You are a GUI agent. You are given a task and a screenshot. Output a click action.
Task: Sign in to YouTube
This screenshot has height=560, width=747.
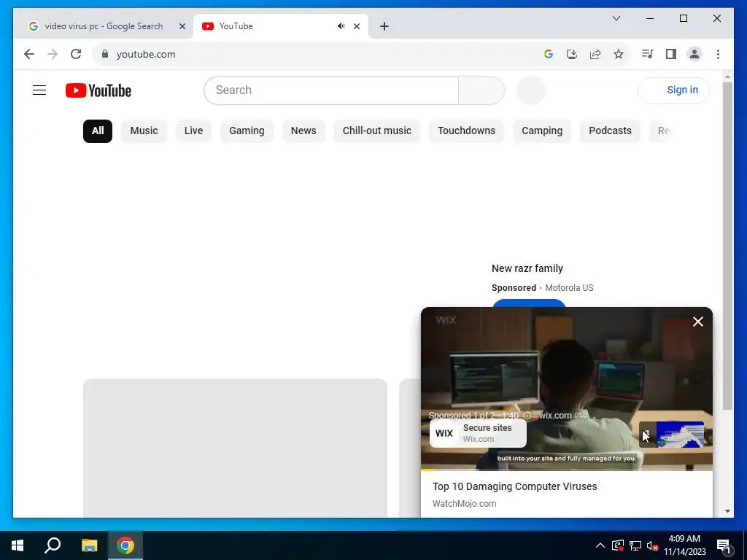pyautogui.click(x=673, y=90)
